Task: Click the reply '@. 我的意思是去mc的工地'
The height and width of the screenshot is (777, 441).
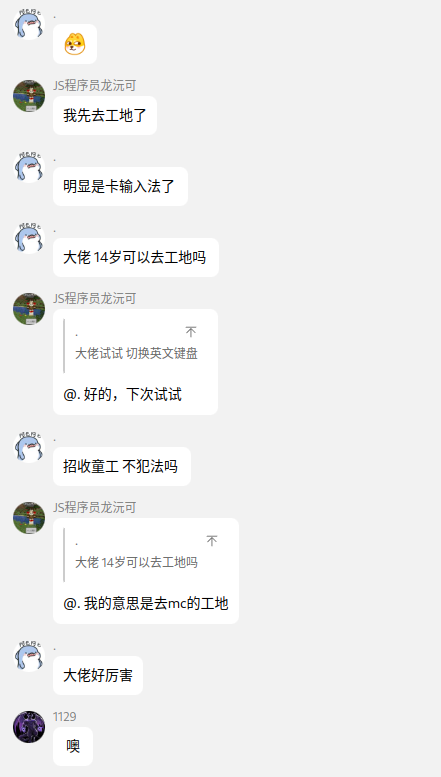Action: click(146, 604)
